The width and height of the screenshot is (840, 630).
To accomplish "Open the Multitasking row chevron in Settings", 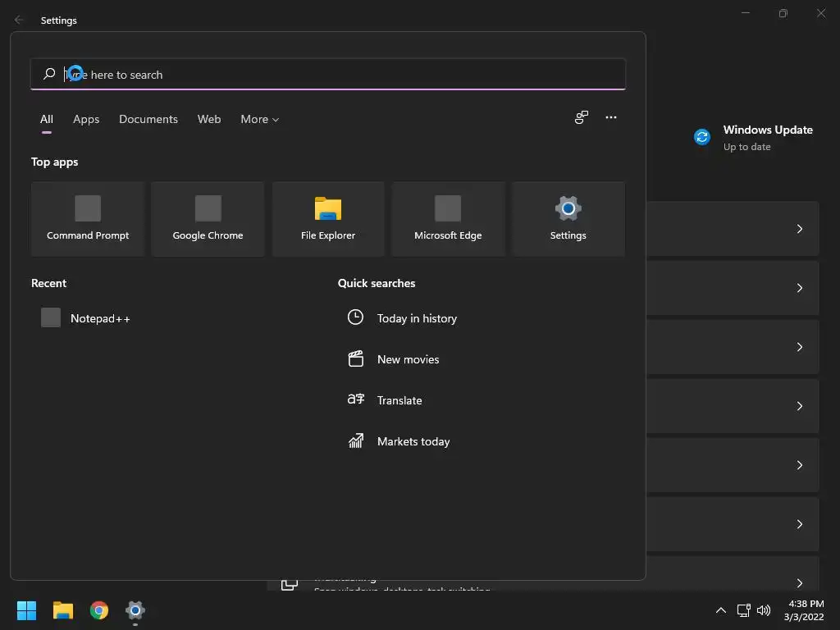I will click(799, 583).
